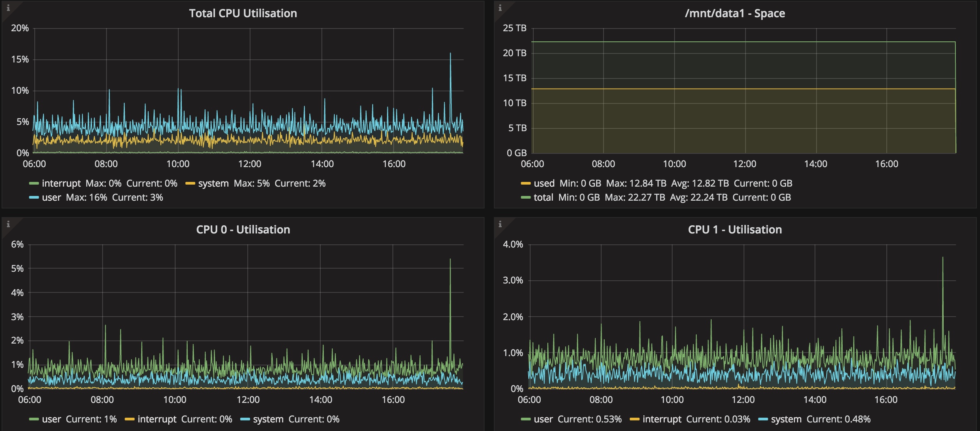Image resolution: width=980 pixels, height=431 pixels.
Task: Click the 16% user spike in Total CPU graph
Action: coord(450,55)
